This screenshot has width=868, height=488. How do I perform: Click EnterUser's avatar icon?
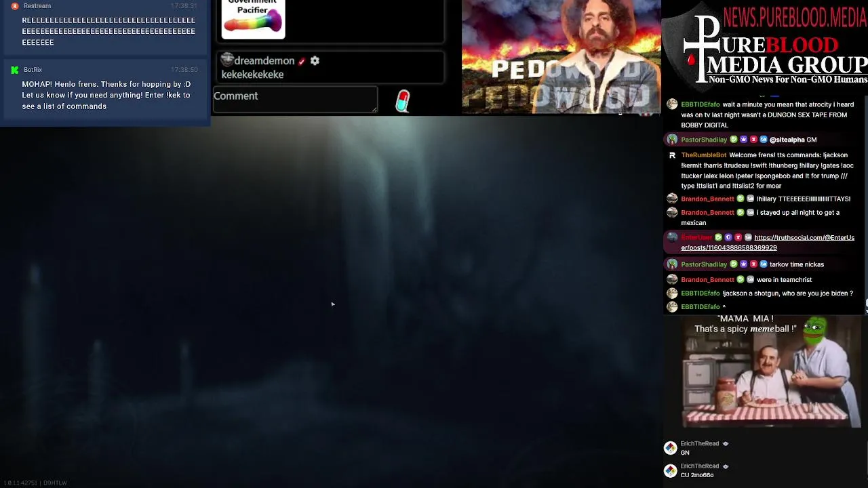672,237
